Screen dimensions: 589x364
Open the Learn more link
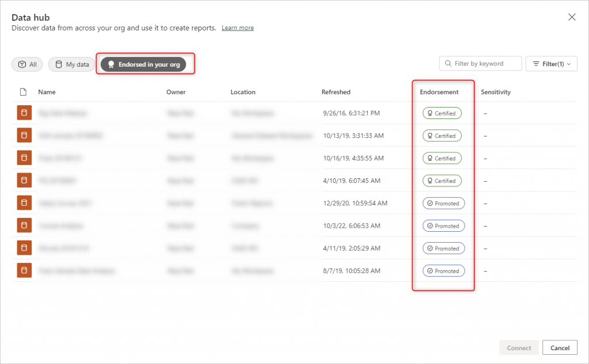point(238,28)
